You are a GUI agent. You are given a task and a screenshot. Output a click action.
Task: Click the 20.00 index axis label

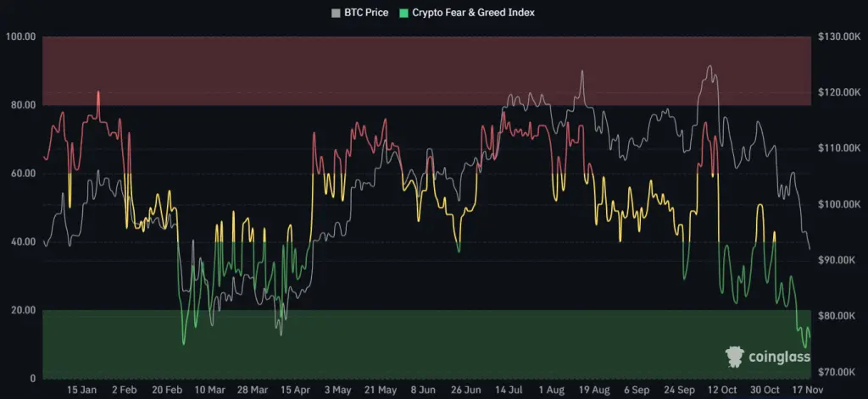tap(23, 310)
